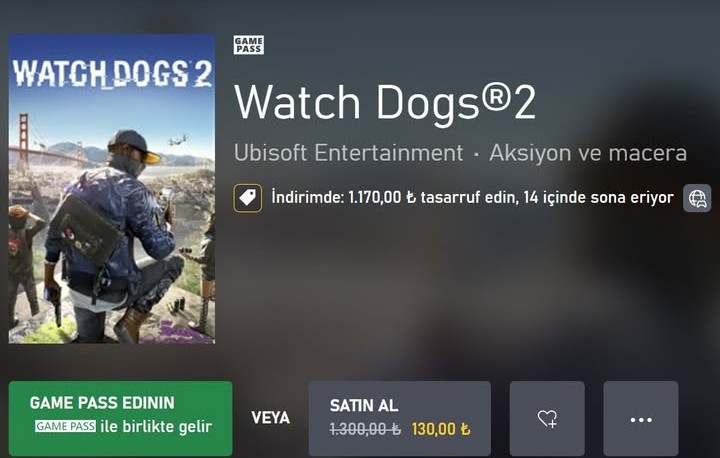Click the discount price tag icon
Viewport: 720px width, 458px height.
point(248,198)
